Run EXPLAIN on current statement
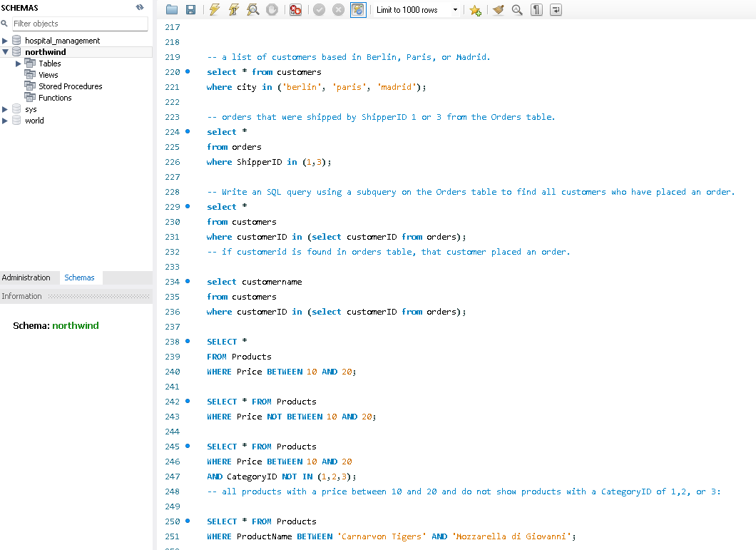The height and width of the screenshot is (550, 756). point(252,10)
